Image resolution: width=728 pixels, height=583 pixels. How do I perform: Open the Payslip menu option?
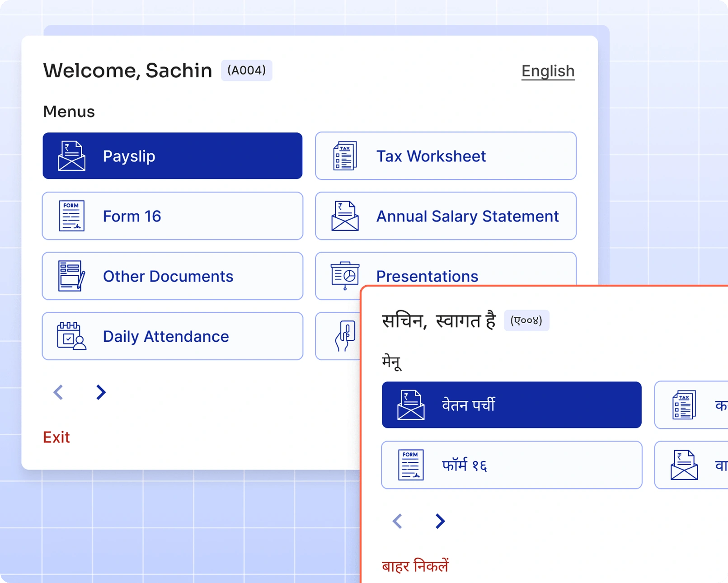(172, 156)
